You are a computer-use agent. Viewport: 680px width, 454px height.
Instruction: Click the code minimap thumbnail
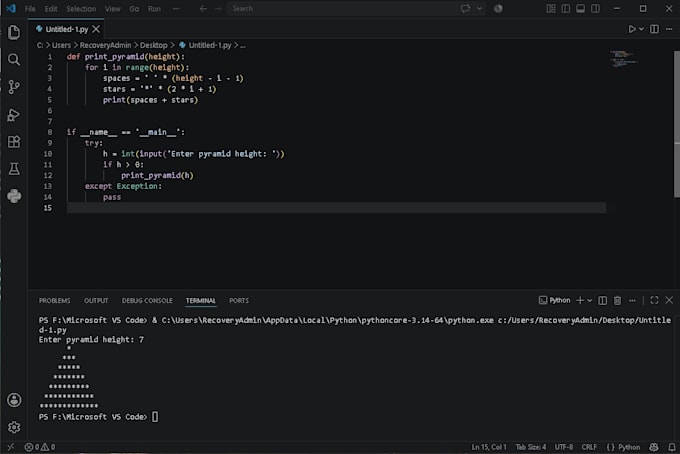(x=624, y=59)
